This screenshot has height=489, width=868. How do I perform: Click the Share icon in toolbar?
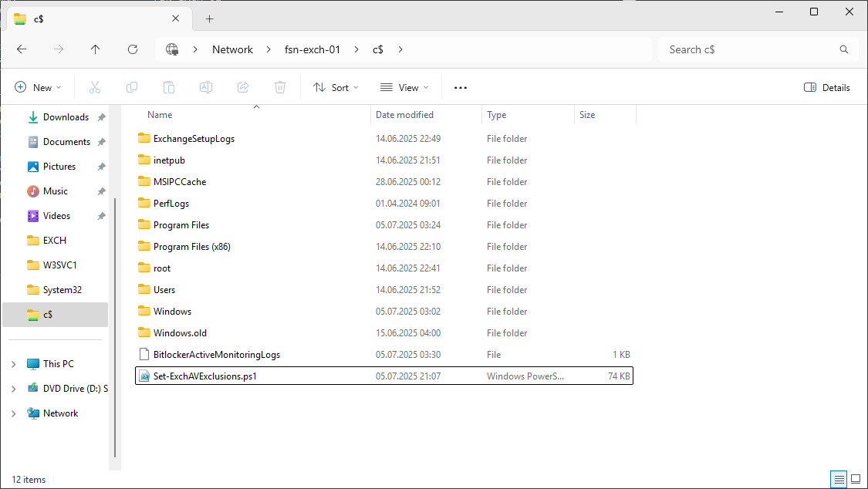coord(243,87)
